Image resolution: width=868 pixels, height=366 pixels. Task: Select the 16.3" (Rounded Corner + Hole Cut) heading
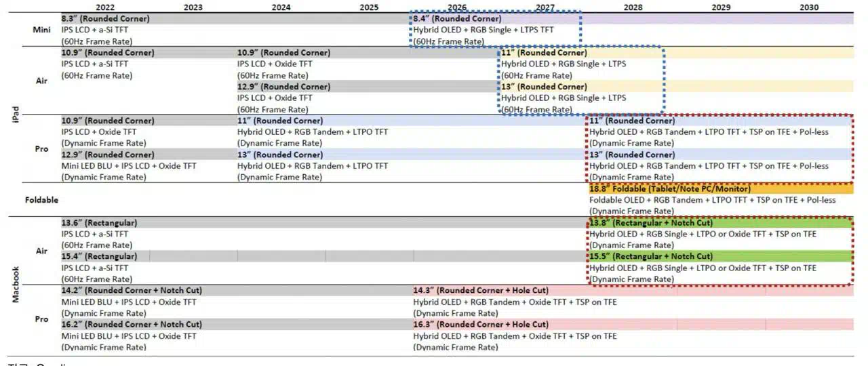tap(481, 325)
